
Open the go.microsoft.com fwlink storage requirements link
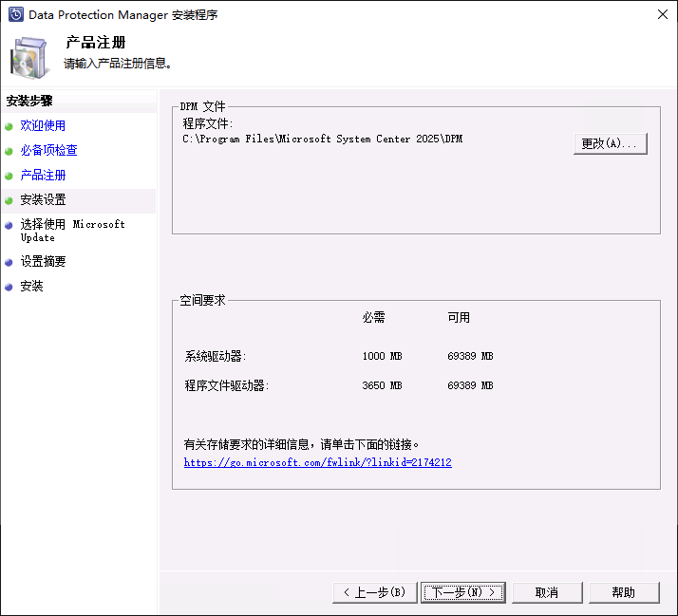coord(318,462)
